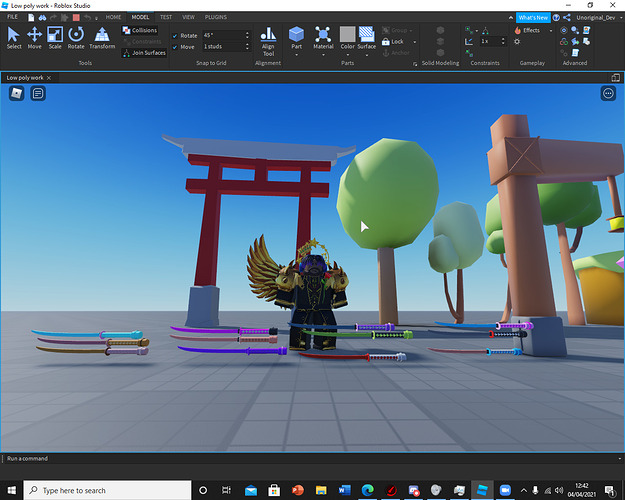Click the eye view icon in Advanced group
625x500 pixels.
(564, 30)
